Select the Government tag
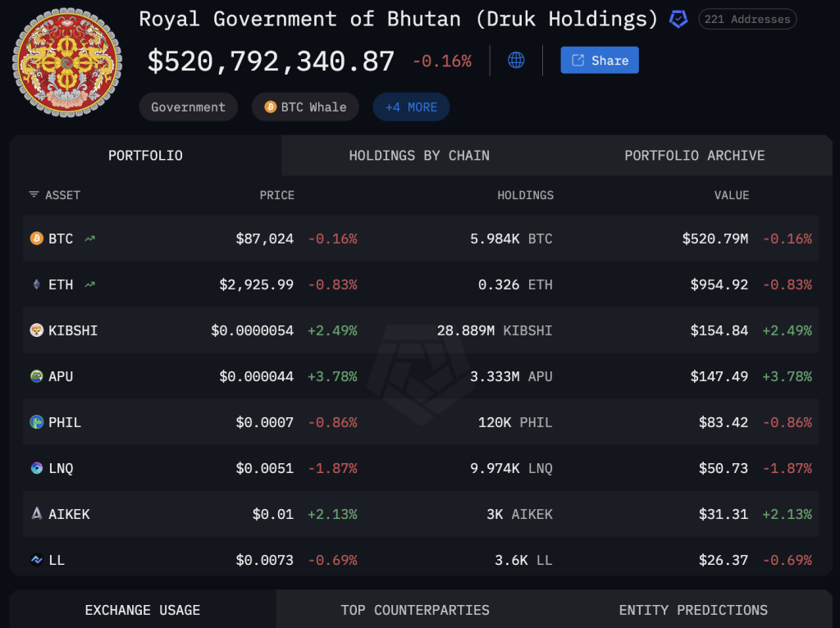 point(188,107)
